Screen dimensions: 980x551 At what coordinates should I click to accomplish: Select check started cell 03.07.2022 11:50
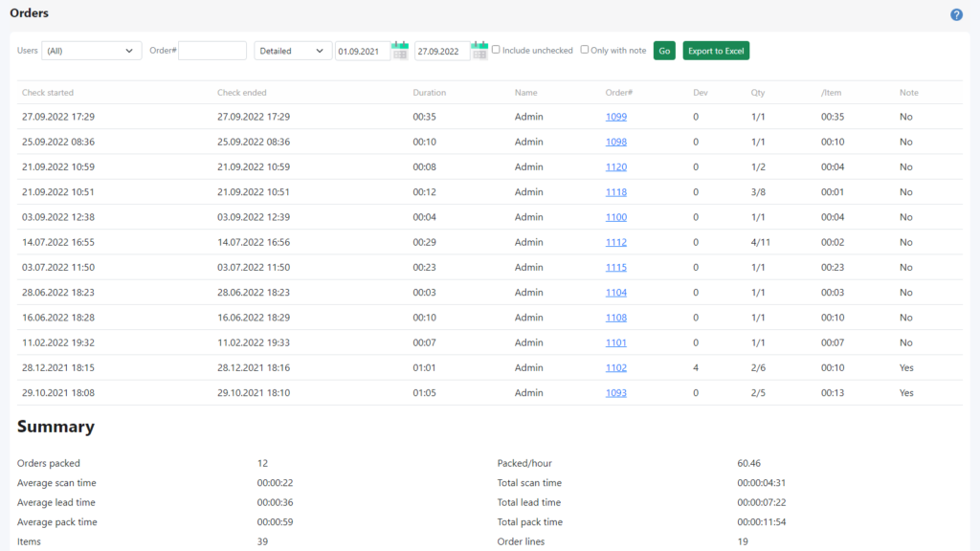point(58,267)
